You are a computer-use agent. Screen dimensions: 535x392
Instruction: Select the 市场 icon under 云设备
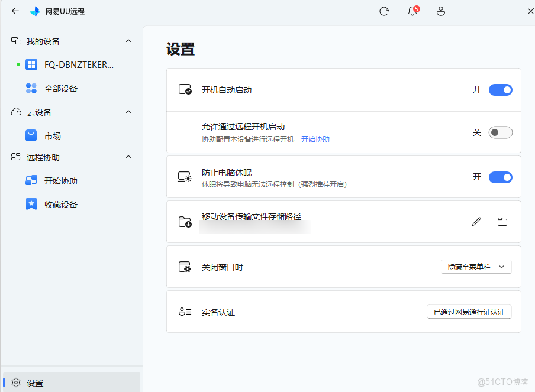point(31,135)
